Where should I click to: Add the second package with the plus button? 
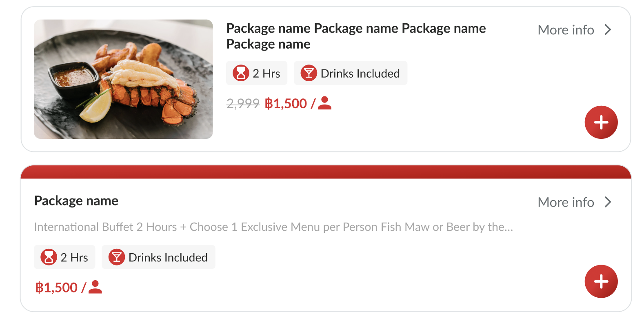pyautogui.click(x=601, y=281)
